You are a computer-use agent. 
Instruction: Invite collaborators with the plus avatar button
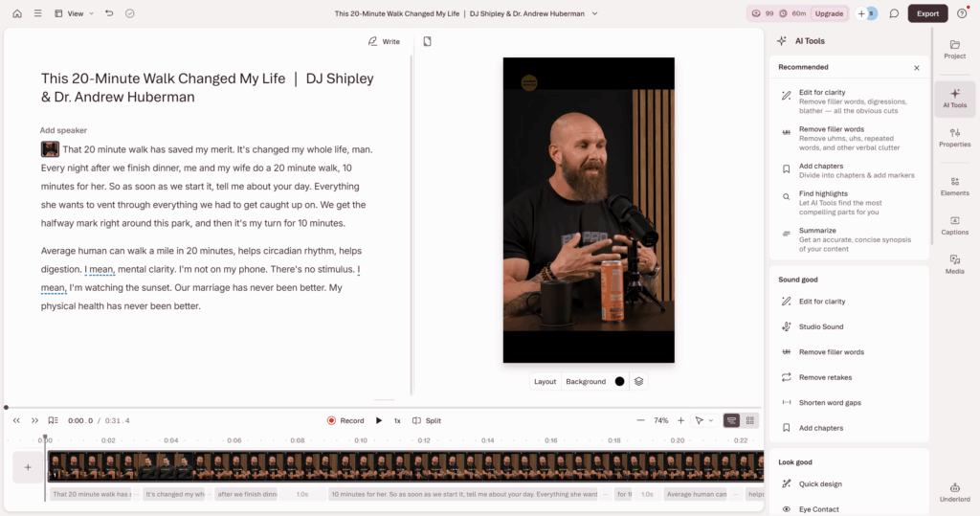(x=861, y=13)
